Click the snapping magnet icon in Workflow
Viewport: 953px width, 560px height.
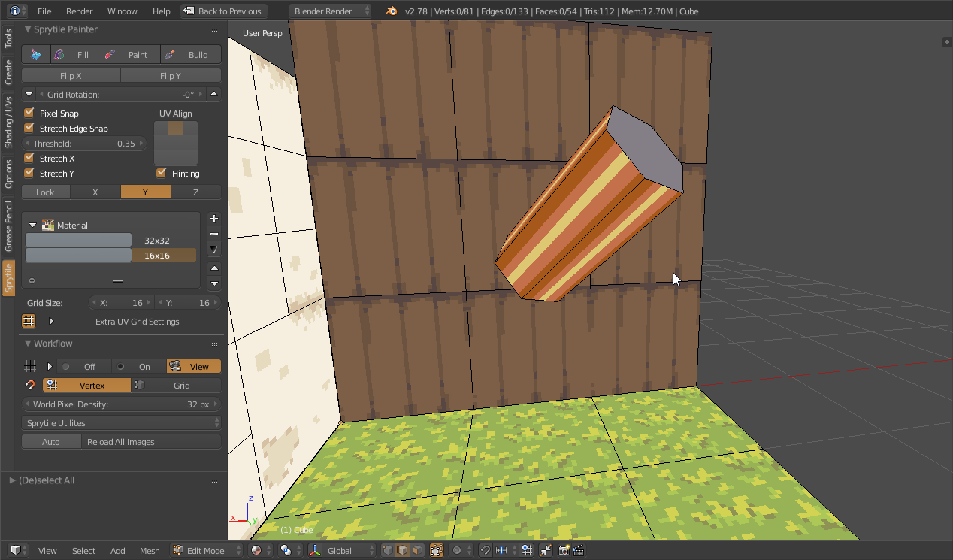[x=30, y=386]
